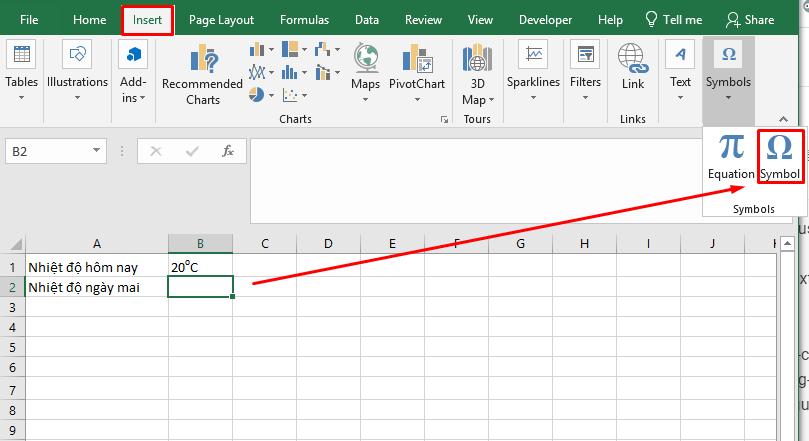Viewport: 809px width, 441px height.
Task: Insert a combo chart
Action: [327, 72]
